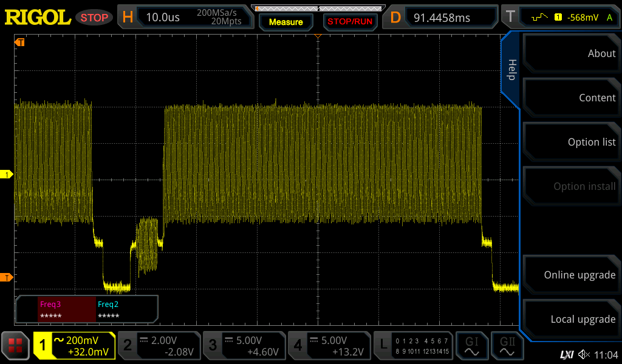Enable channel 2 with 2.00V scale

click(159, 346)
